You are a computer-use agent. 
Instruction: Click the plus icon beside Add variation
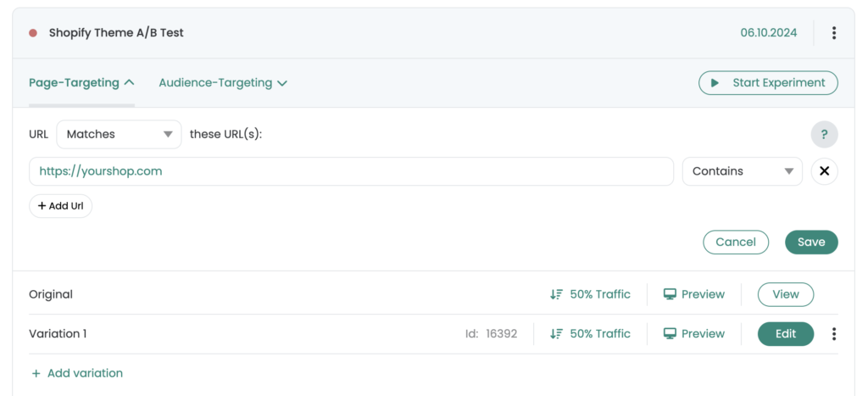click(x=36, y=373)
